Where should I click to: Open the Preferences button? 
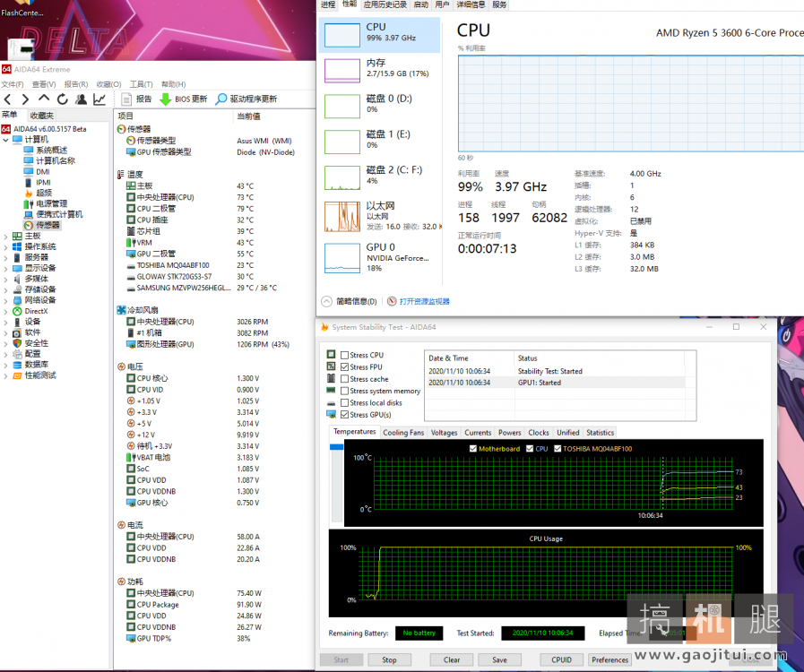pyautogui.click(x=609, y=659)
